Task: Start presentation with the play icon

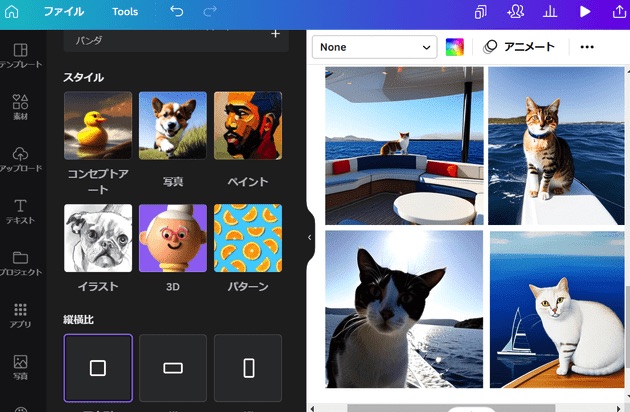Action: pos(585,12)
